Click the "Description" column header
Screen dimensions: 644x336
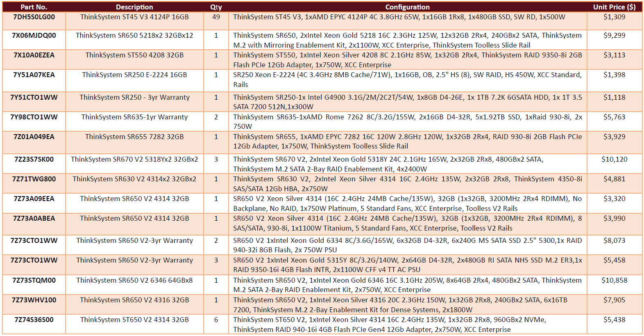point(134,7)
